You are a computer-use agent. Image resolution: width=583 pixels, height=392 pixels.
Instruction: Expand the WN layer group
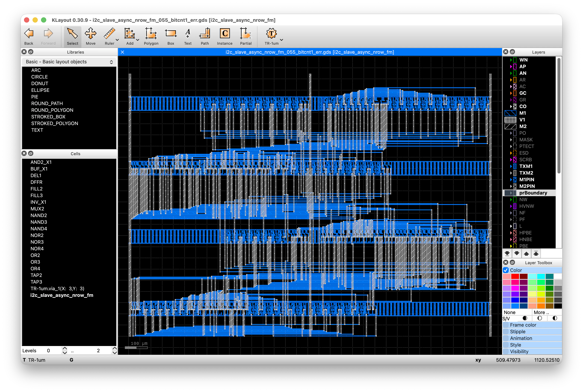(x=511, y=60)
